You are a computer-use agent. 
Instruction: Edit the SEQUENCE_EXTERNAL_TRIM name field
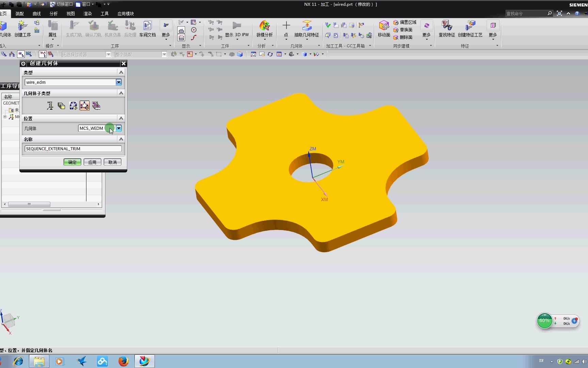pyautogui.click(x=73, y=149)
